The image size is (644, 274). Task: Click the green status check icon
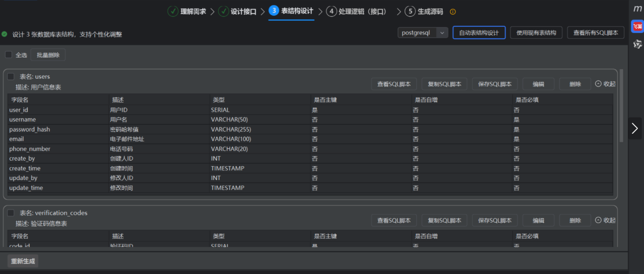pyautogui.click(x=5, y=34)
